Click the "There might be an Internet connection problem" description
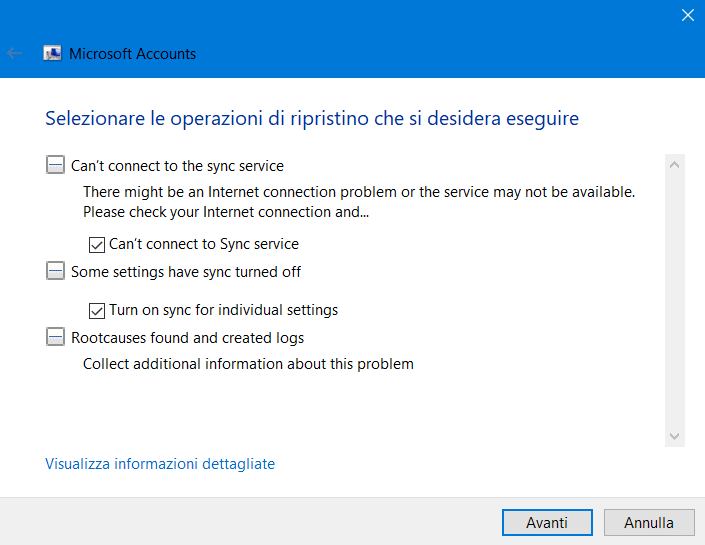705x545 pixels. [x=359, y=192]
